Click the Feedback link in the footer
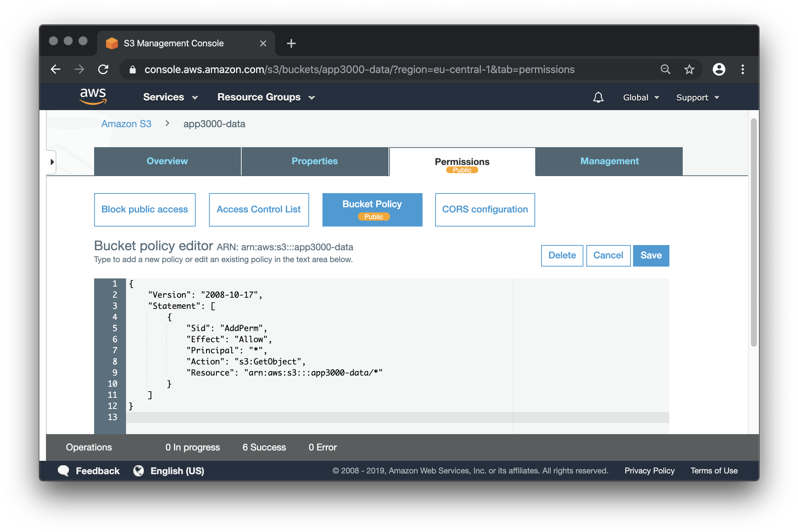The height and width of the screenshot is (532, 798). [97, 471]
